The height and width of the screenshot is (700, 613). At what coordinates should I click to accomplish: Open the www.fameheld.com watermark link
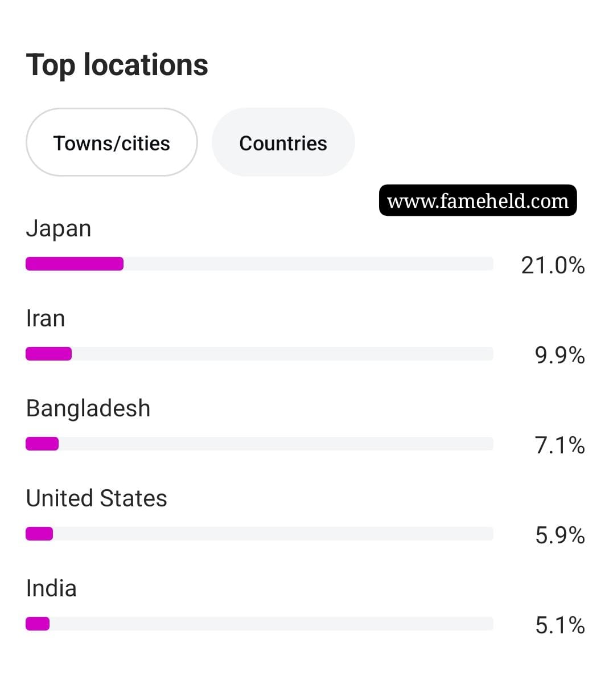(478, 200)
